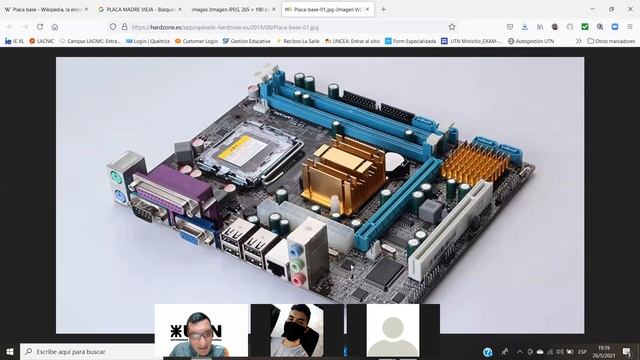Open the Windows notification center
The image size is (640, 360).
point(627,351)
